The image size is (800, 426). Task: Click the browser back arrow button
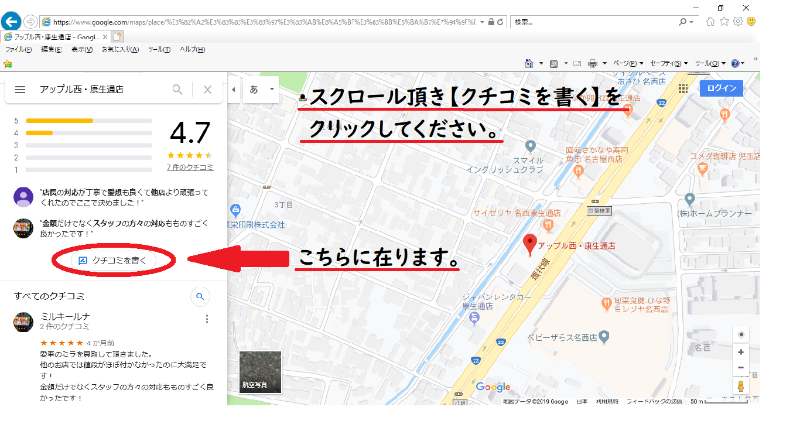13,21
